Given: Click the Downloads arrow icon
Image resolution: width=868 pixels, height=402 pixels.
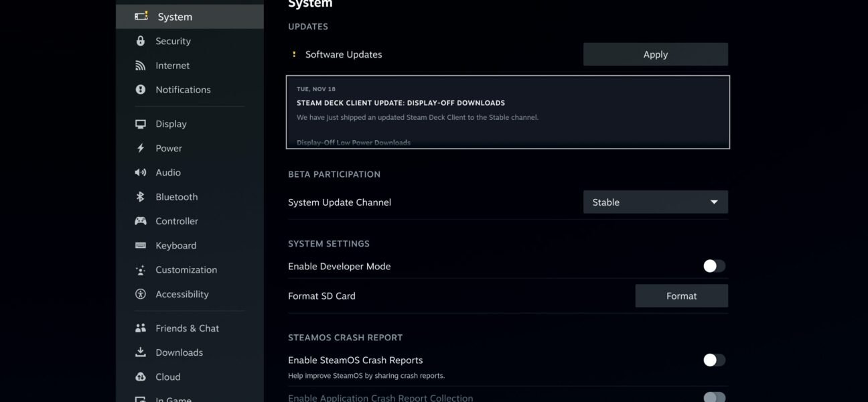Looking at the screenshot, I should 140,352.
